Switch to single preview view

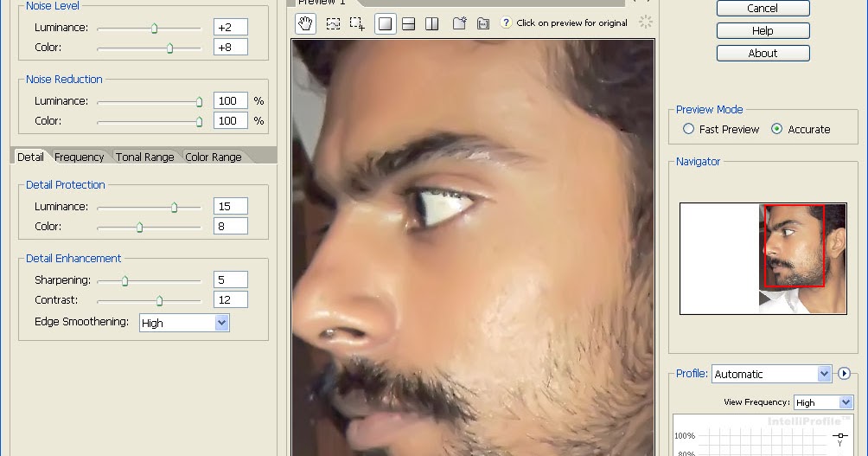(386, 24)
